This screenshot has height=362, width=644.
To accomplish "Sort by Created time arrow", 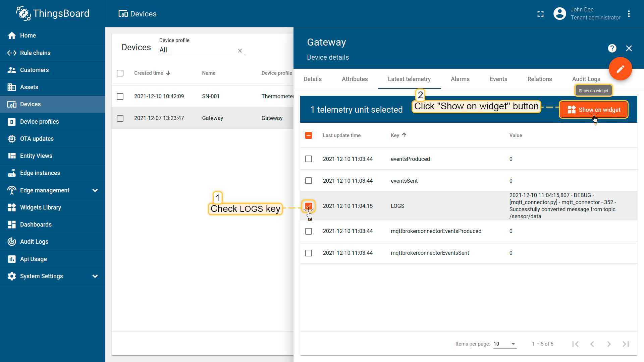I will coord(168,73).
